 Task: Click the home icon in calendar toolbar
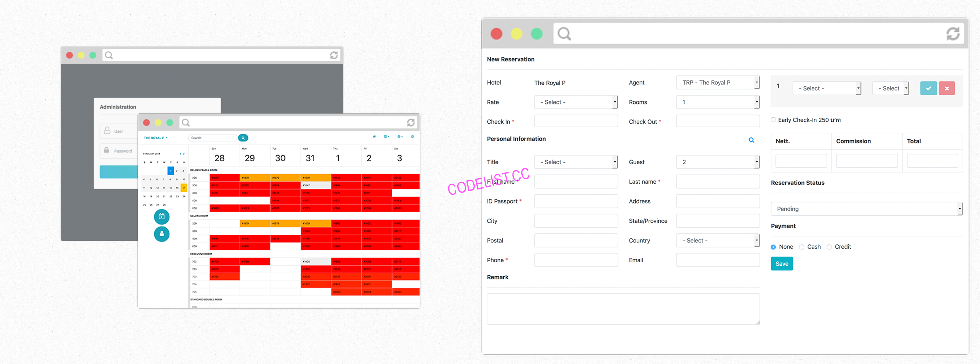pyautogui.click(x=374, y=136)
